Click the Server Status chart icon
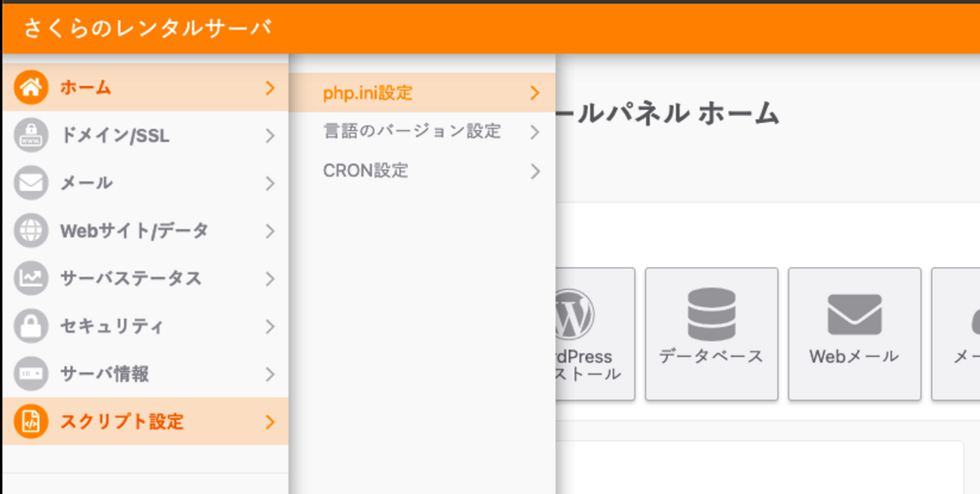 31,278
